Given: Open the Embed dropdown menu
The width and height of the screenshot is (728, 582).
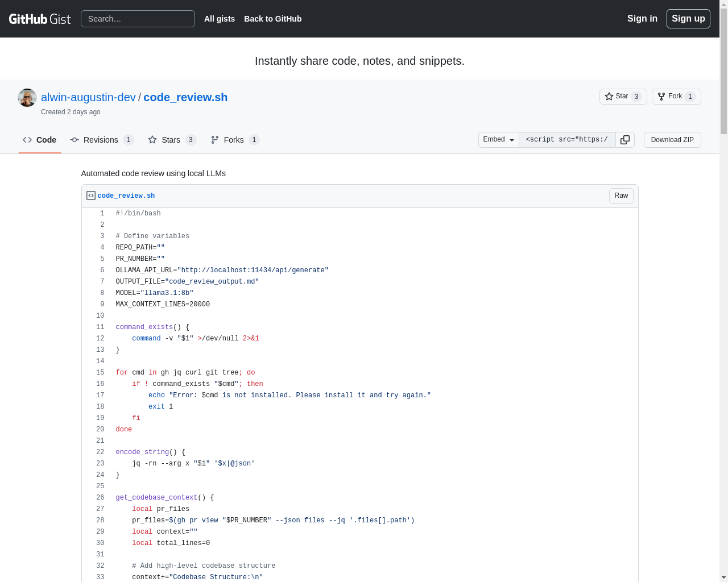Looking at the screenshot, I should click(x=499, y=140).
